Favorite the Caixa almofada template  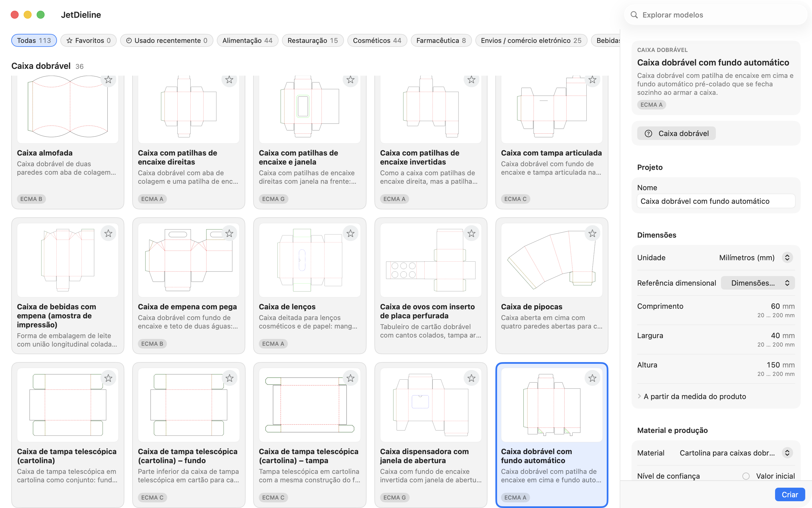tap(108, 80)
